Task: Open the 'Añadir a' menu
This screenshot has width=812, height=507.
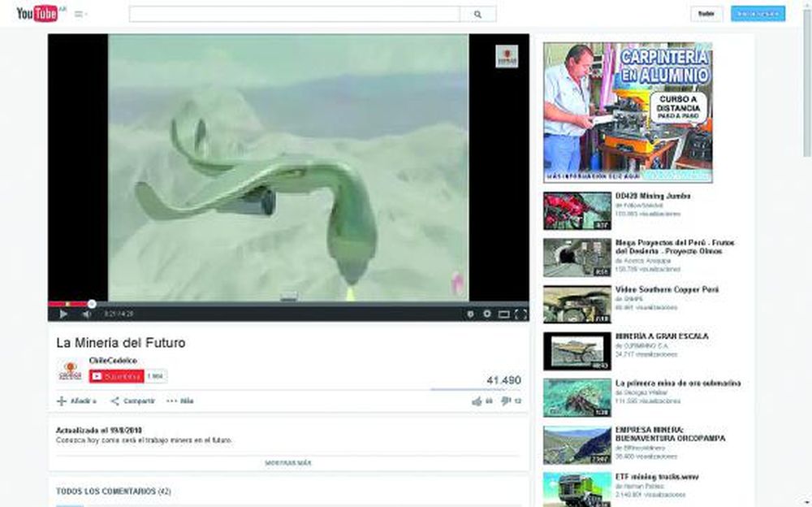Action: coord(76,401)
